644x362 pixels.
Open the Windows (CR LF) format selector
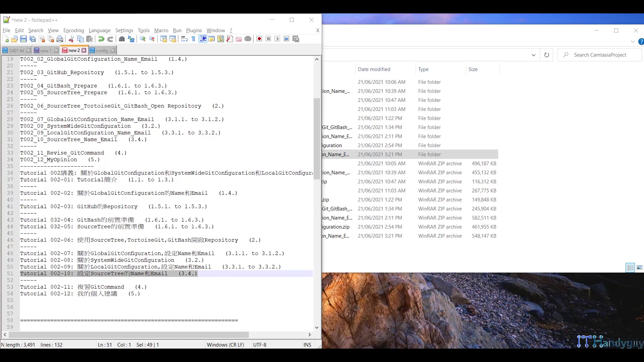[226, 345]
